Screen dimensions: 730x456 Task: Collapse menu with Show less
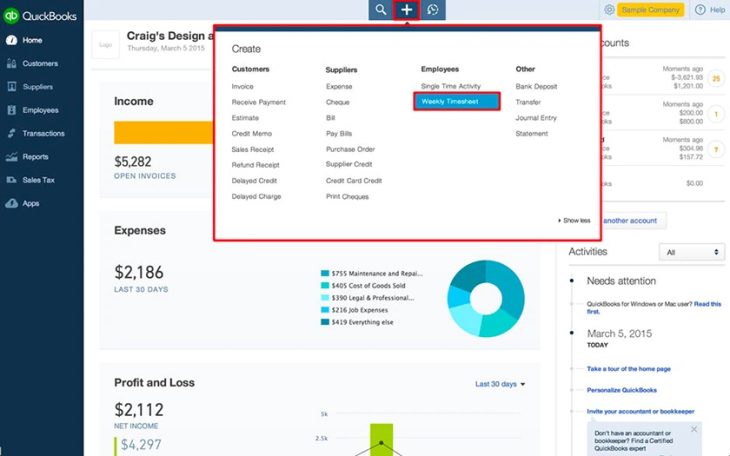point(574,220)
